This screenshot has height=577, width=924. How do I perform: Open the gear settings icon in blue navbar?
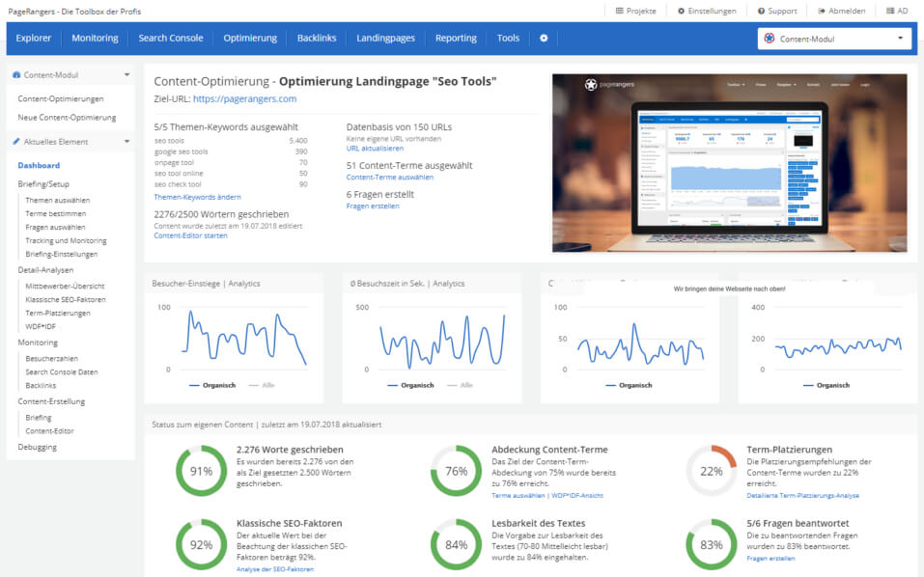[544, 38]
